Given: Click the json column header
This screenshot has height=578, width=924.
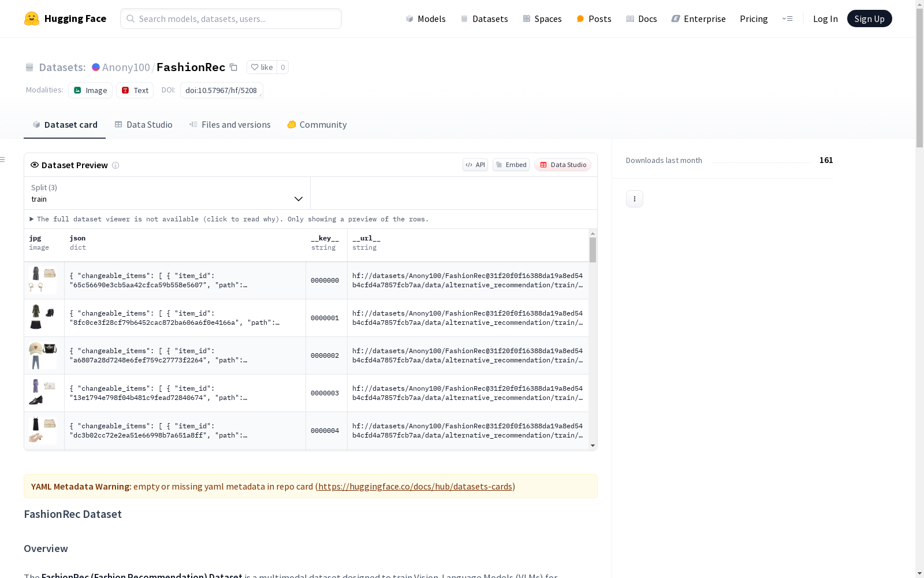Looking at the screenshot, I should [x=185, y=243].
